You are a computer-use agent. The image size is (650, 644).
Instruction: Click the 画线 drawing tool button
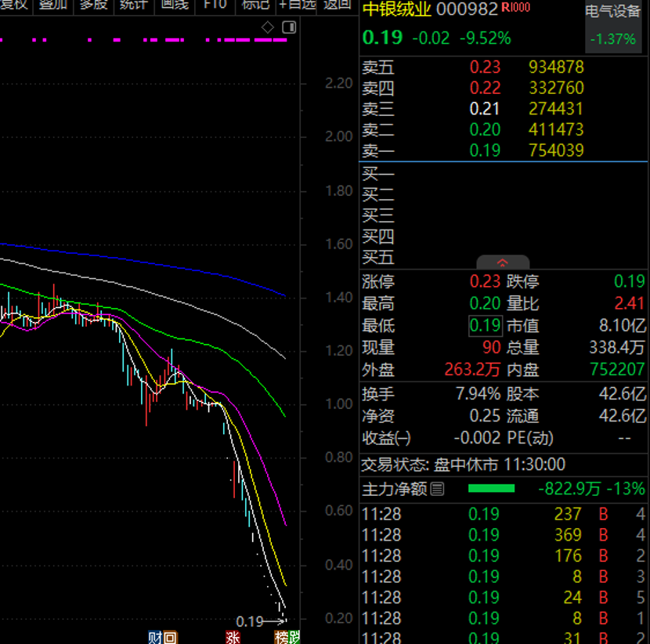174,5
